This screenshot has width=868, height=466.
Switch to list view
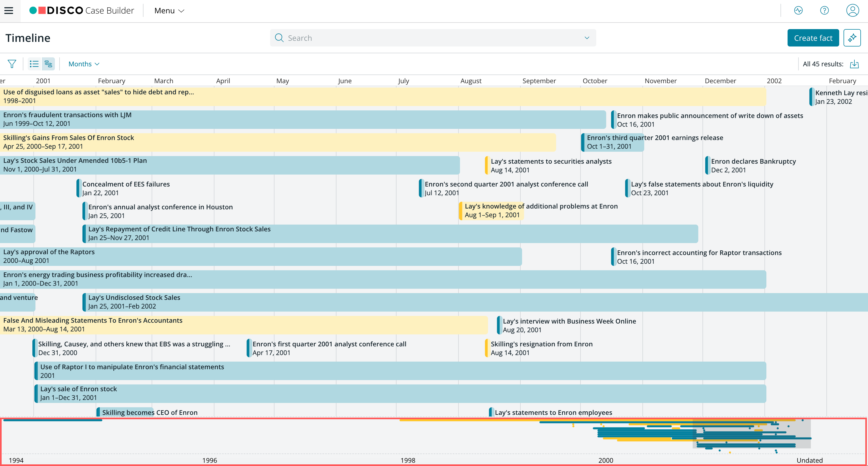[34, 64]
